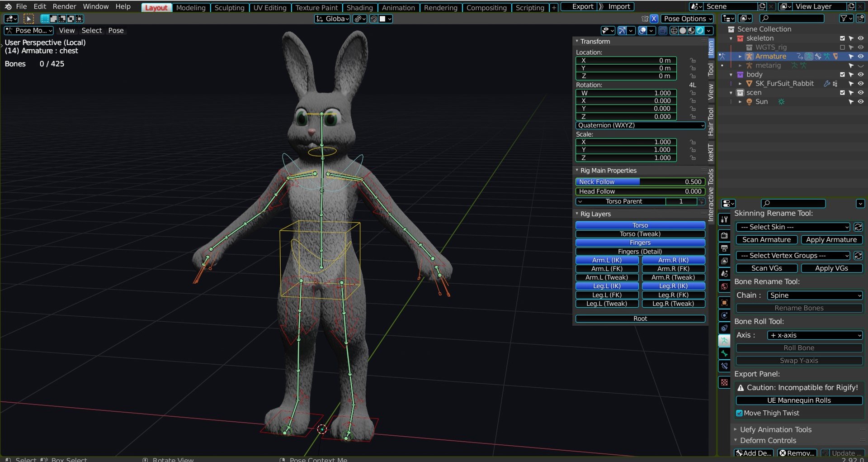Switch to rendered viewport shading
The width and height of the screenshot is (868, 462).
[x=700, y=31]
